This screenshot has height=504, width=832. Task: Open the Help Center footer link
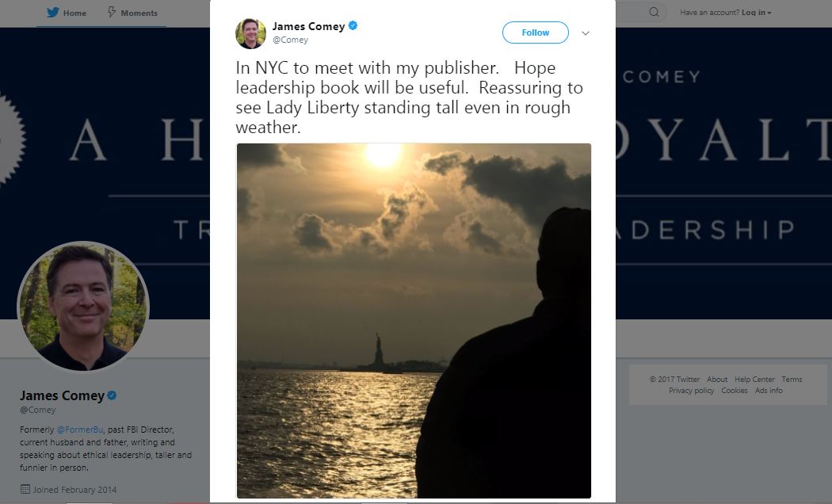(754, 380)
